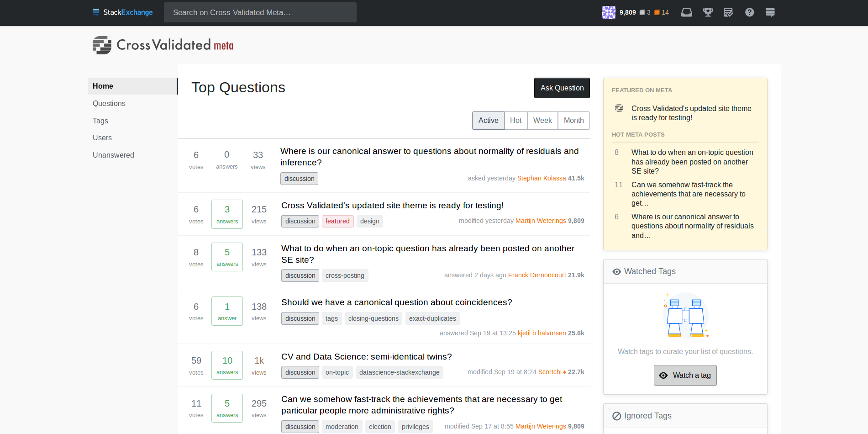This screenshot has height=434, width=868.
Task: Go to the Home sidebar item
Action: (x=132, y=86)
